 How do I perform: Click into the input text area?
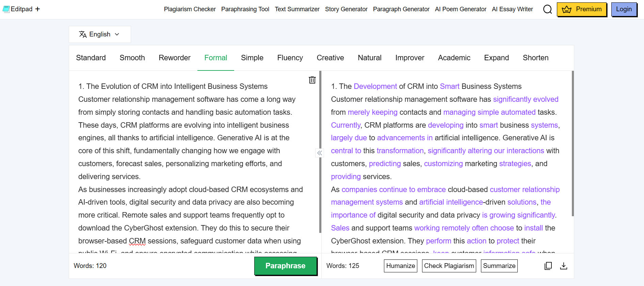(x=191, y=163)
